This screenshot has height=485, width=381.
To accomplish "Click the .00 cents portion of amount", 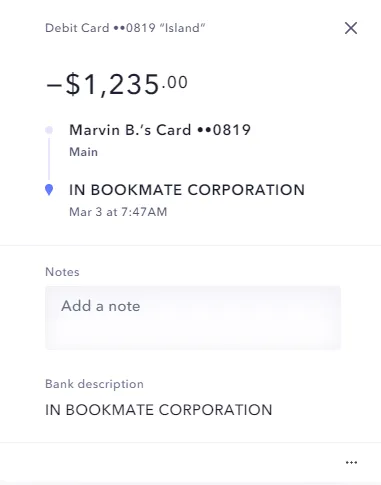I will coord(175,82).
